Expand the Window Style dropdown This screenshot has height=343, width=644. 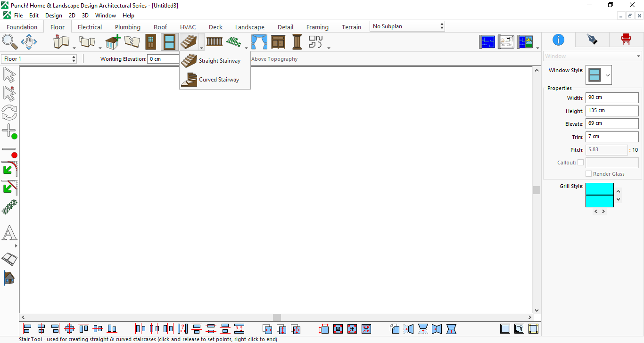608,75
